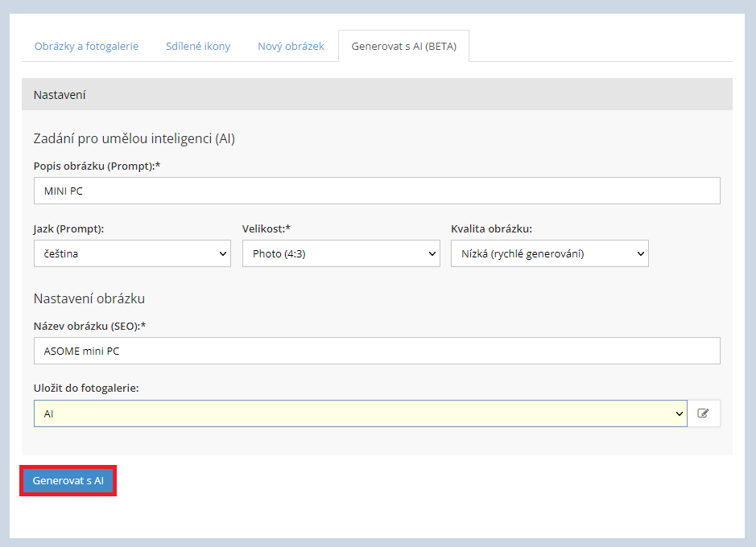
Task: Click the Velikost label text
Action: (x=266, y=228)
